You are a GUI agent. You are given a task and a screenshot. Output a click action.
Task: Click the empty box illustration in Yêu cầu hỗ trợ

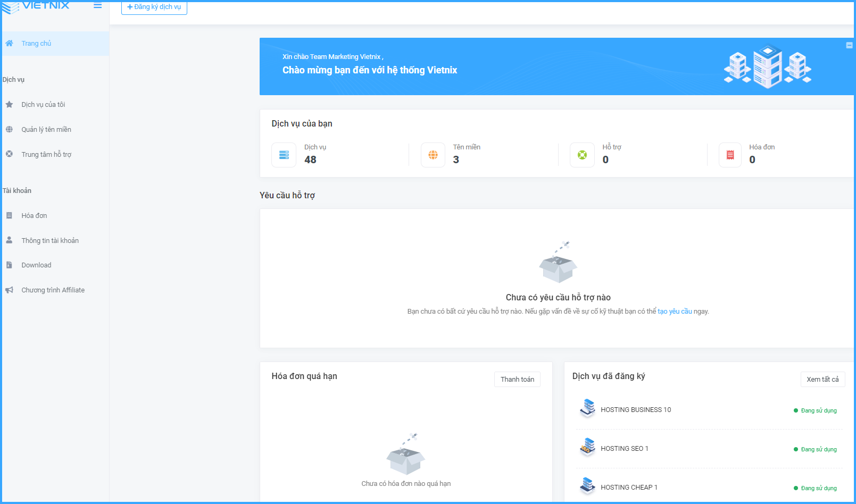[558, 262]
